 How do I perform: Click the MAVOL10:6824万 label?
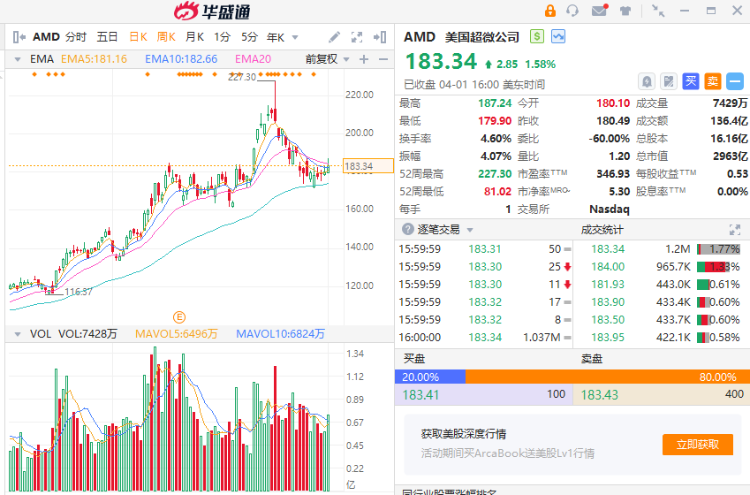click(x=280, y=334)
